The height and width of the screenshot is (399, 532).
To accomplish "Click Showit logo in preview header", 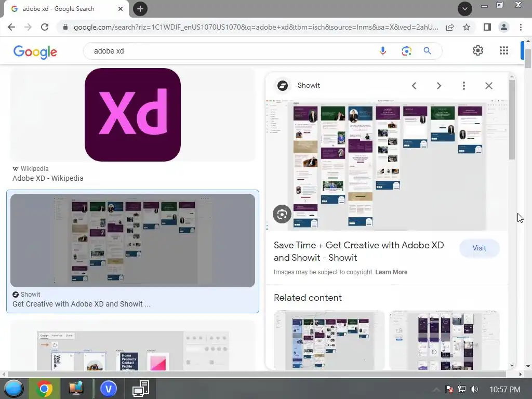I will click(x=282, y=86).
